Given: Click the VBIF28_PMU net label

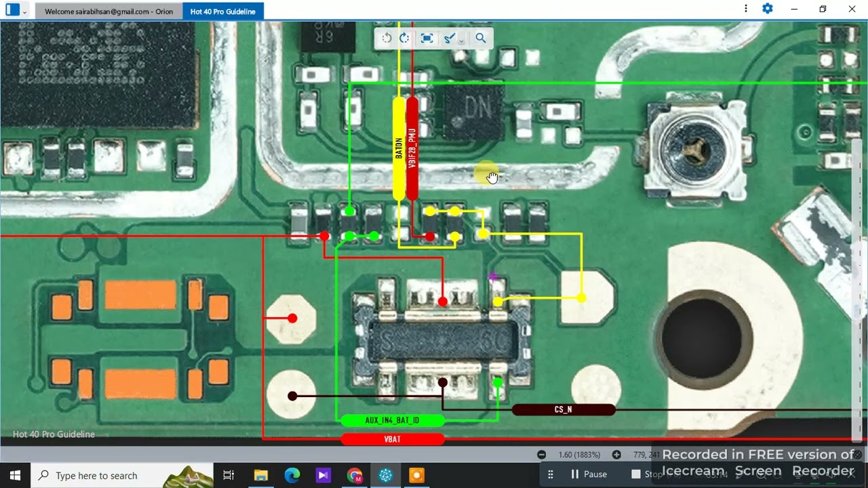Looking at the screenshot, I should point(412,148).
